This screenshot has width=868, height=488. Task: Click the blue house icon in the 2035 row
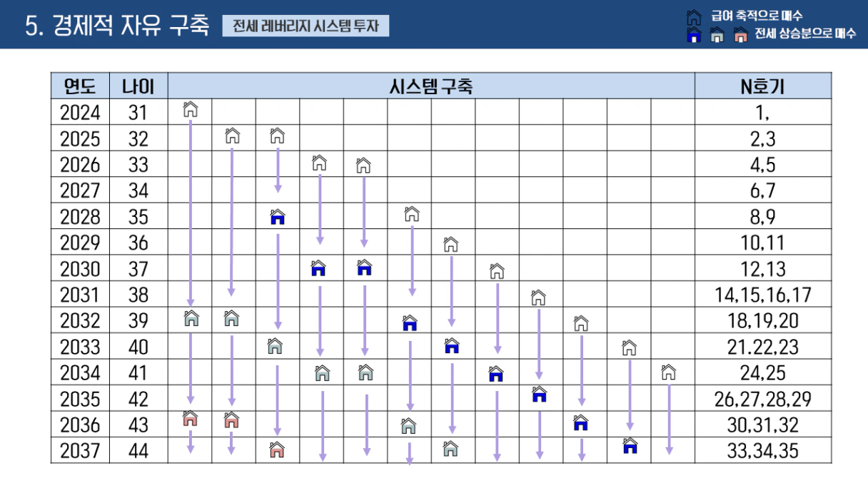pos(539,394)
